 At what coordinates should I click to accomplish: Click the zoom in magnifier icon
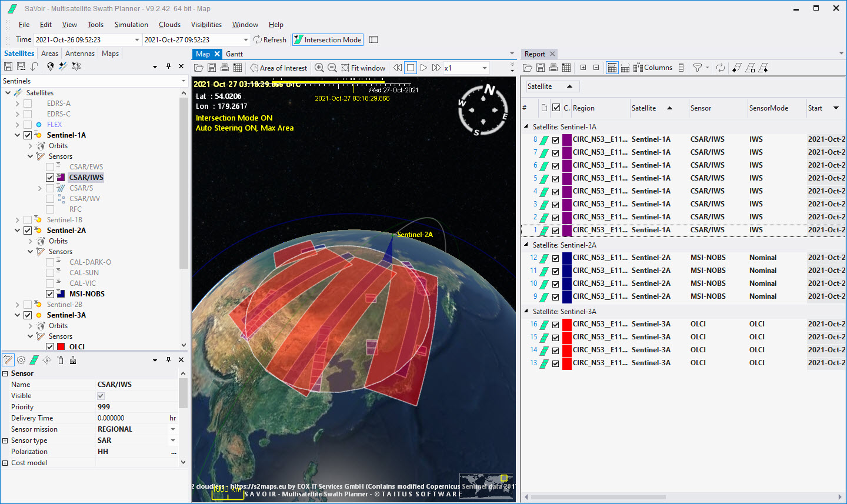[x=319, y=68]
